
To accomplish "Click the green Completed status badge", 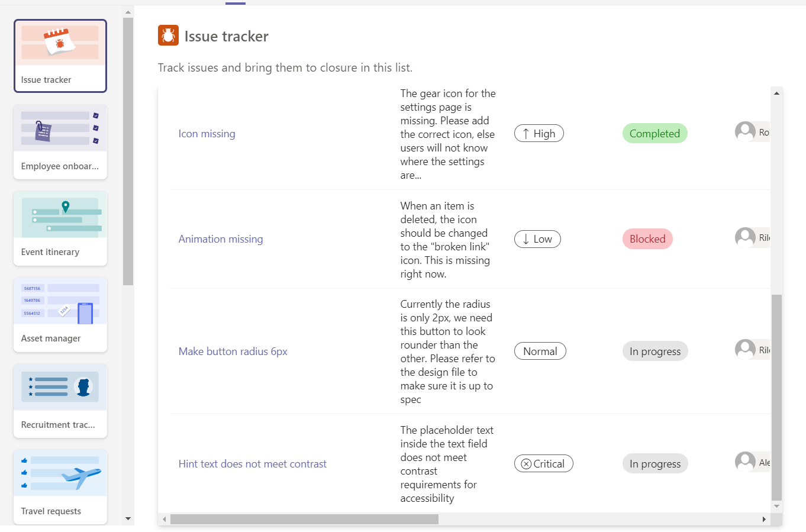I will coord(655,134).
